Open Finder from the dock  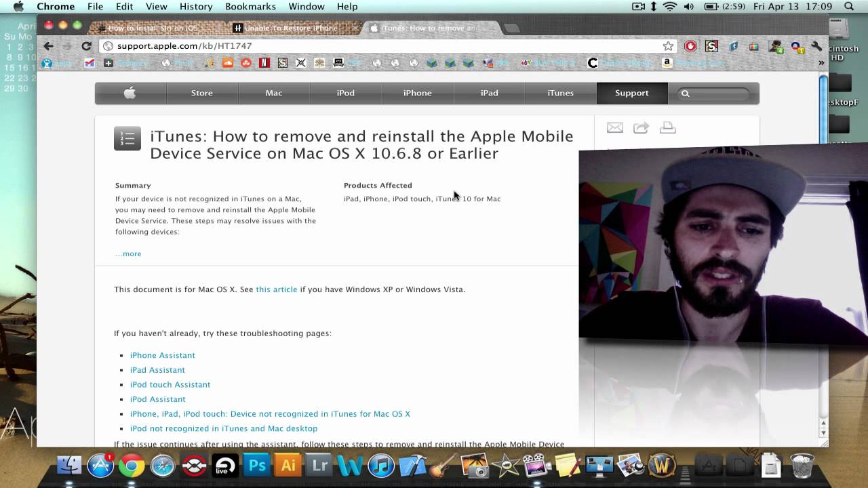[68, 466]
